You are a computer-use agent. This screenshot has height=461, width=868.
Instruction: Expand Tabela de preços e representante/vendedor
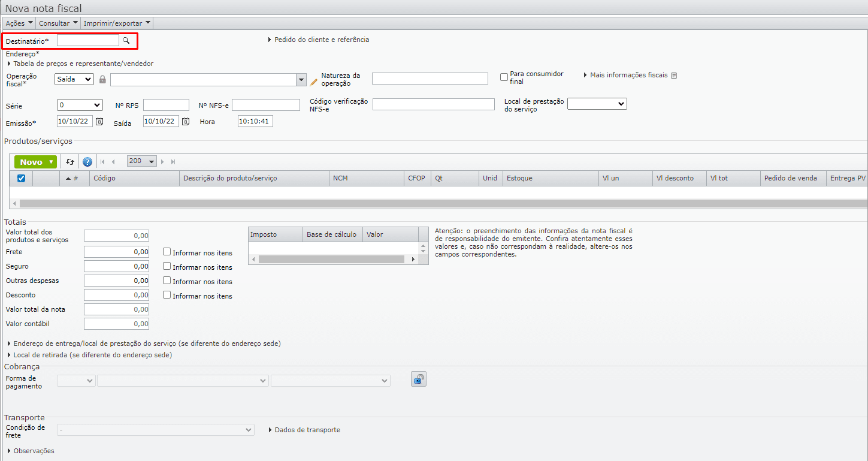[x=80, y=64]
